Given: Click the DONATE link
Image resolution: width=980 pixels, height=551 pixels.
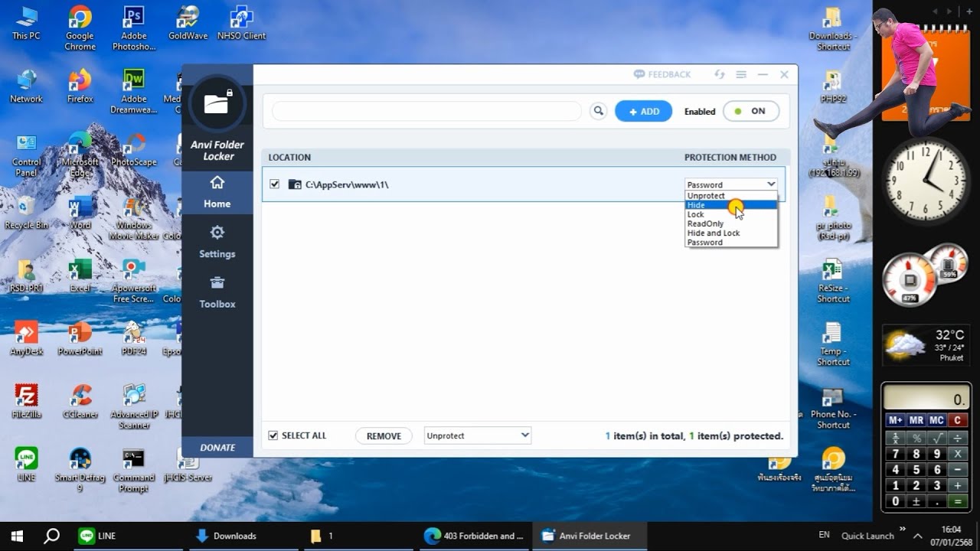Looking at the screenshot, I should [x=217, y=448].
